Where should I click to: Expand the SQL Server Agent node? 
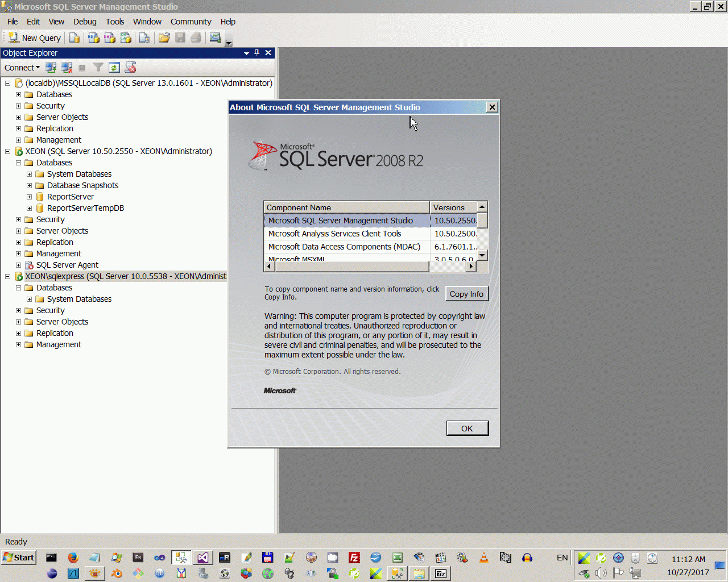point(18,265)
